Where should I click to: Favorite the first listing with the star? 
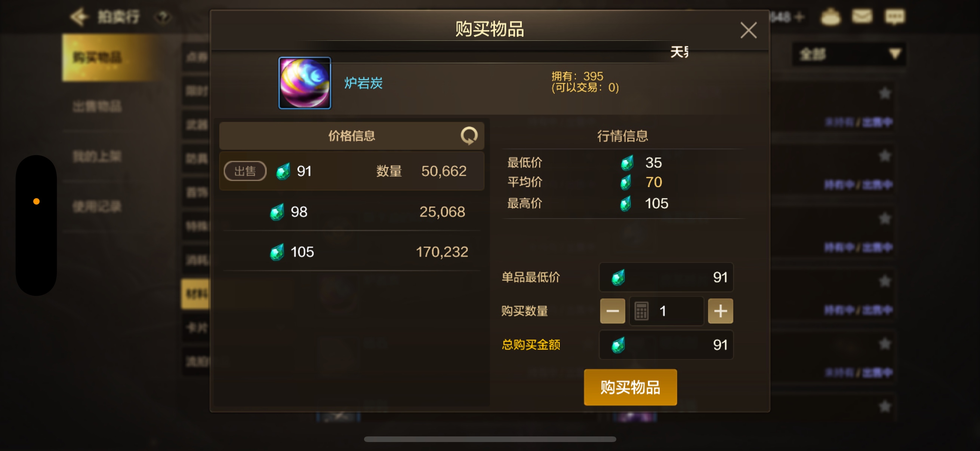coord(885,93)
